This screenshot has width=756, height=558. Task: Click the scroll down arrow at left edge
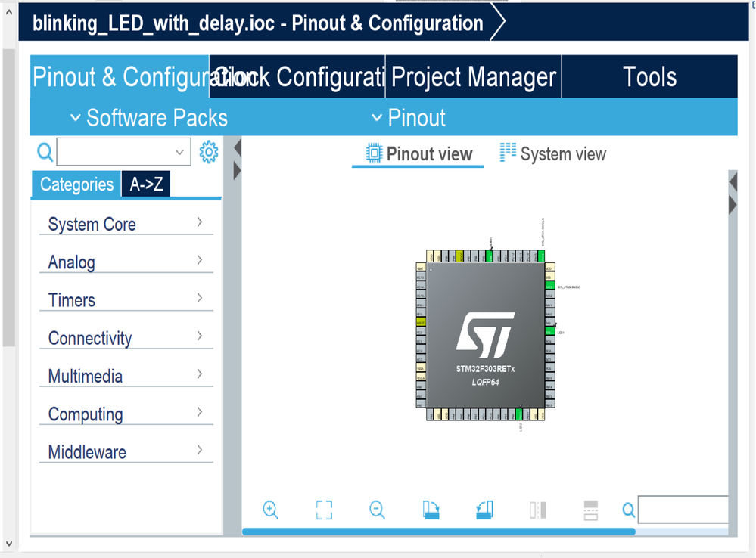click(x=8, y=544)
